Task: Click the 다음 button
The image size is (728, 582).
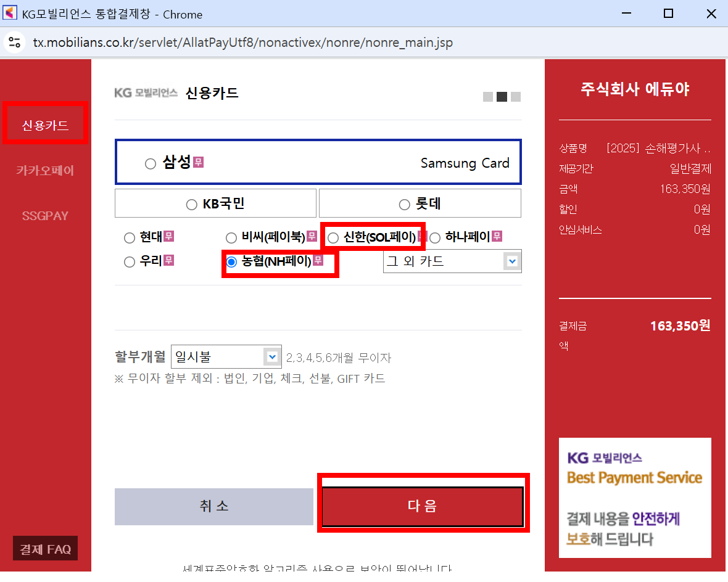Action: (x=423, y=506)
